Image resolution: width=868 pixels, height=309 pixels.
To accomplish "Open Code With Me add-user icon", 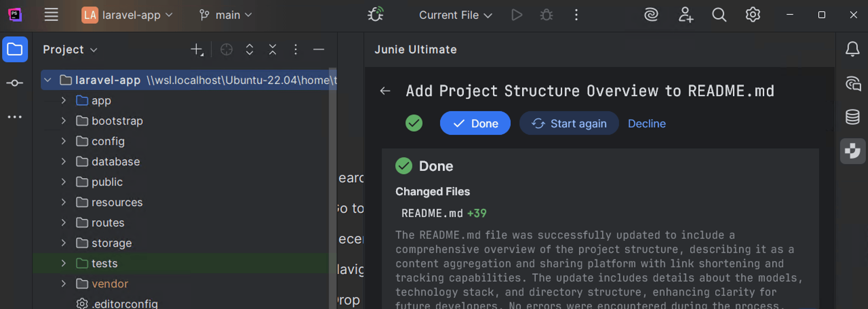I will [x=685, y=15].
